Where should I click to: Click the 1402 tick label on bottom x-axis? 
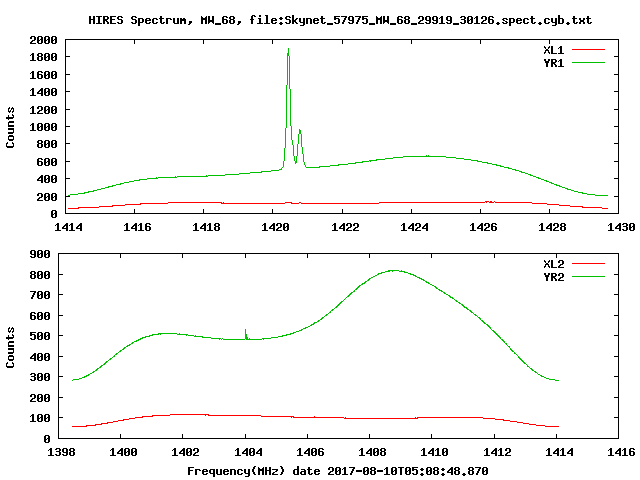click(x=185, y=452)
